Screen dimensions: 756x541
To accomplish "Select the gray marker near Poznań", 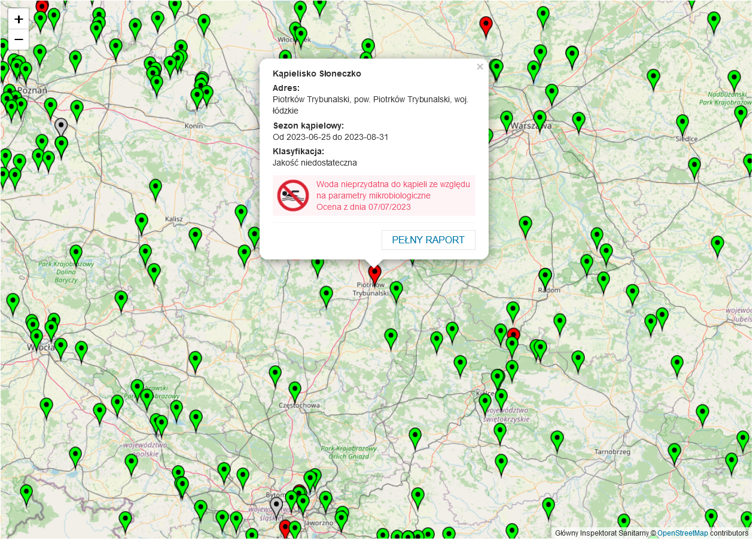I will [x=61, y=127].
